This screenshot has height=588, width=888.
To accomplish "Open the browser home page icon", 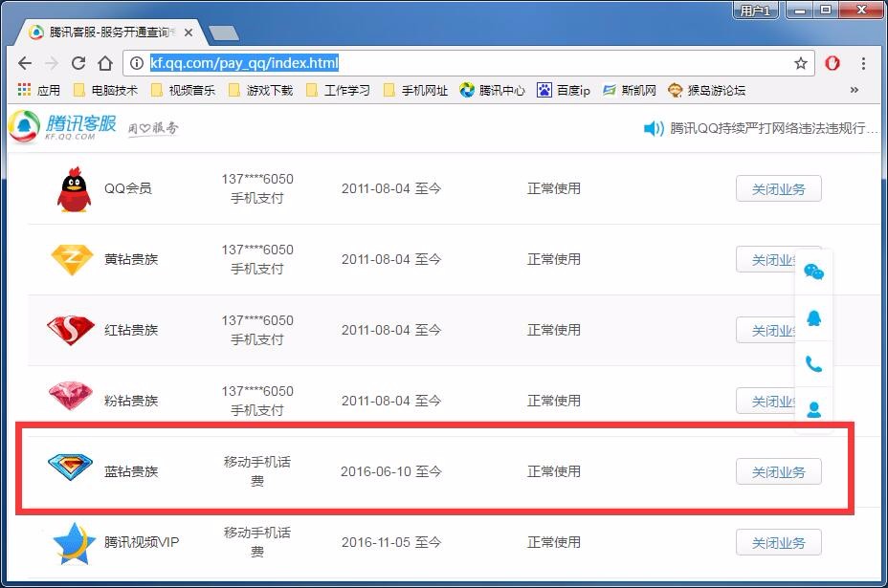I will pyautogui.click(x=104, y=63).
